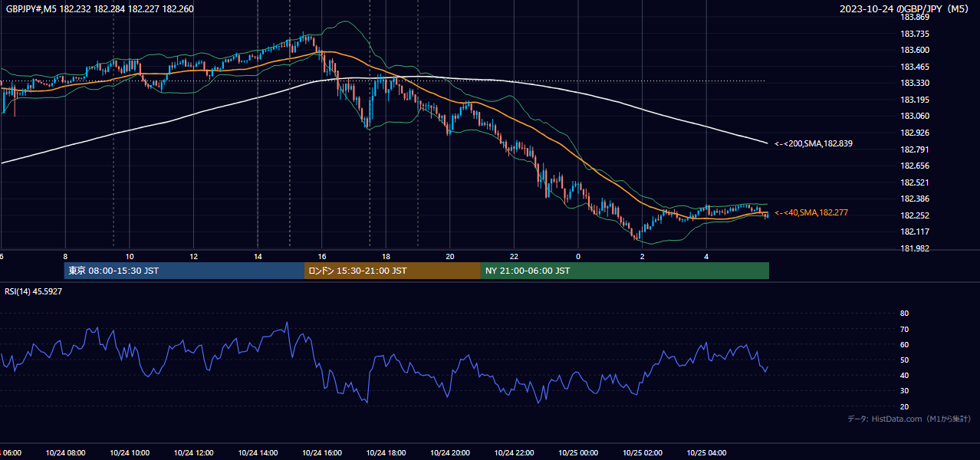Click the RSI 50 level label
Viewport: 980px width, 460px height.
(904, 360)
